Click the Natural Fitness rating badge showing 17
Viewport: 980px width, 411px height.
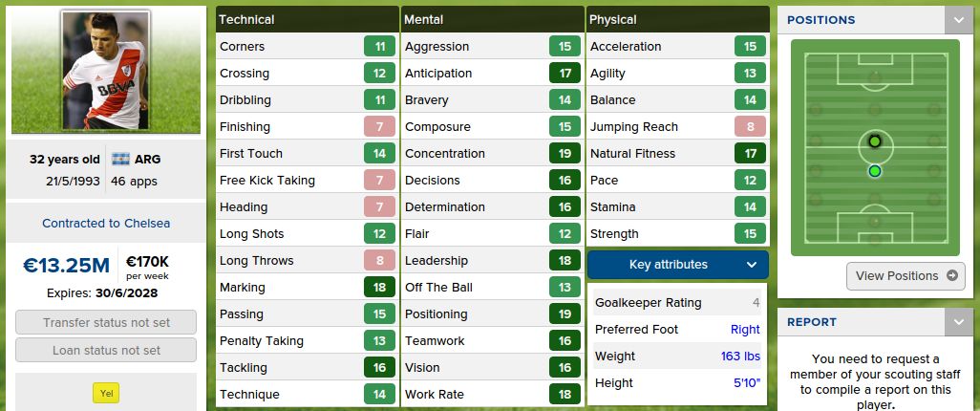pyautogui.click(x=750, y=154)
